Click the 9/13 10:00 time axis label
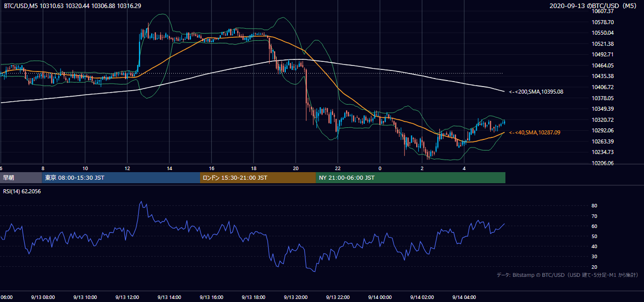 (85, 297)
